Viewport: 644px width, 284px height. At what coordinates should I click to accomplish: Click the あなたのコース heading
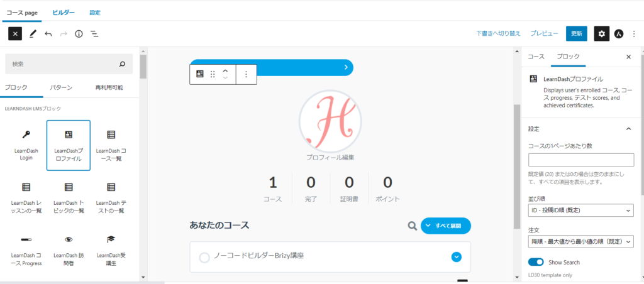pos(219,225)
